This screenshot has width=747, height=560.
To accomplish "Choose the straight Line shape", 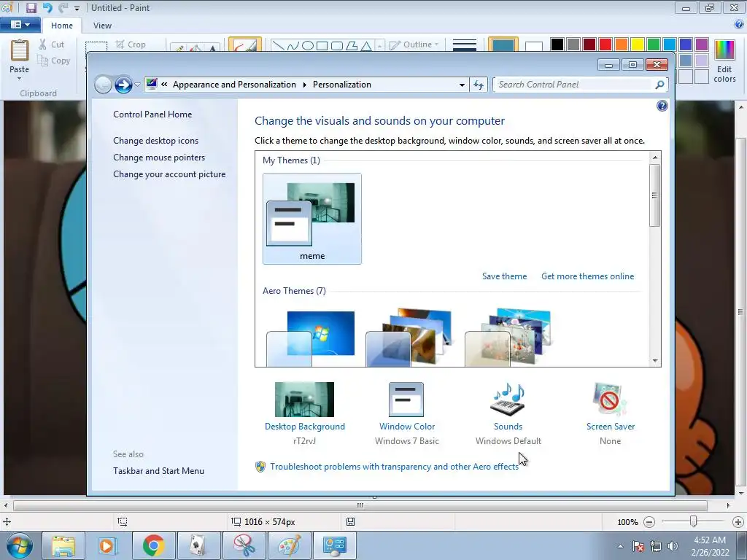I will pyautogui.click(x=278, y=46).
